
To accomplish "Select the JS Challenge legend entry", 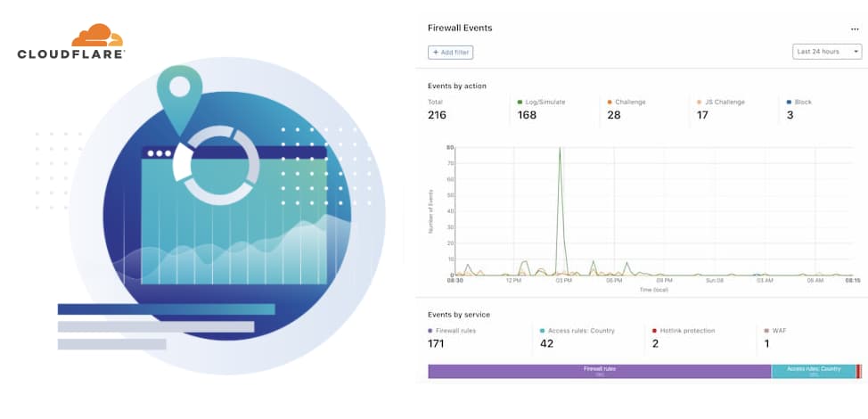I will coord(721,103).
